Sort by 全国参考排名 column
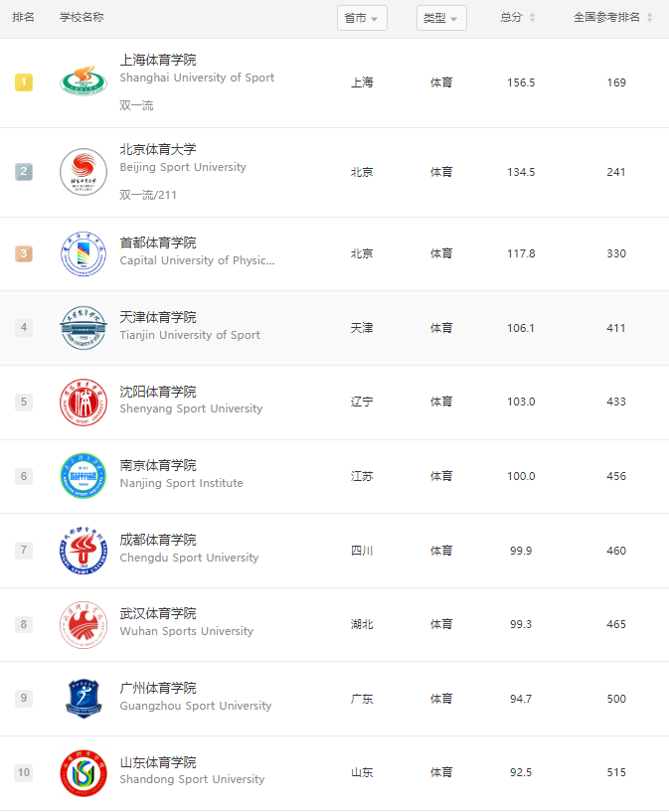669x812 pixels. (x=612, y=18)
